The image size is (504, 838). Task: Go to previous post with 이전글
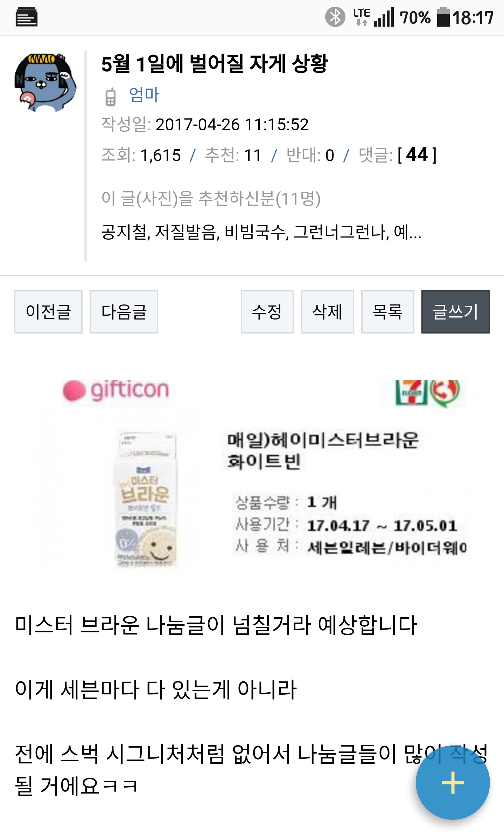click(x=48, y=311)
